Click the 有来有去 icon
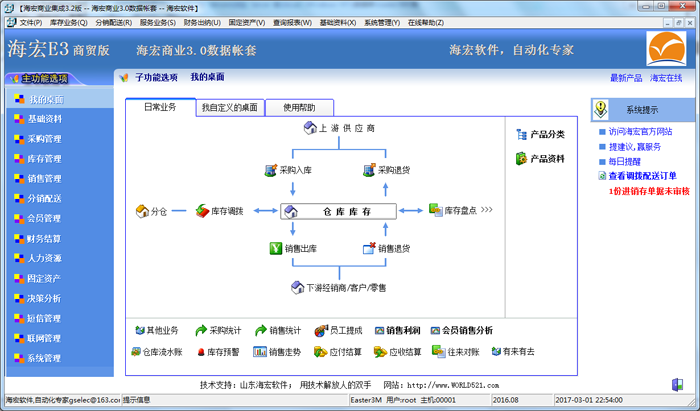The image size is (700, 411). [496, 352]
